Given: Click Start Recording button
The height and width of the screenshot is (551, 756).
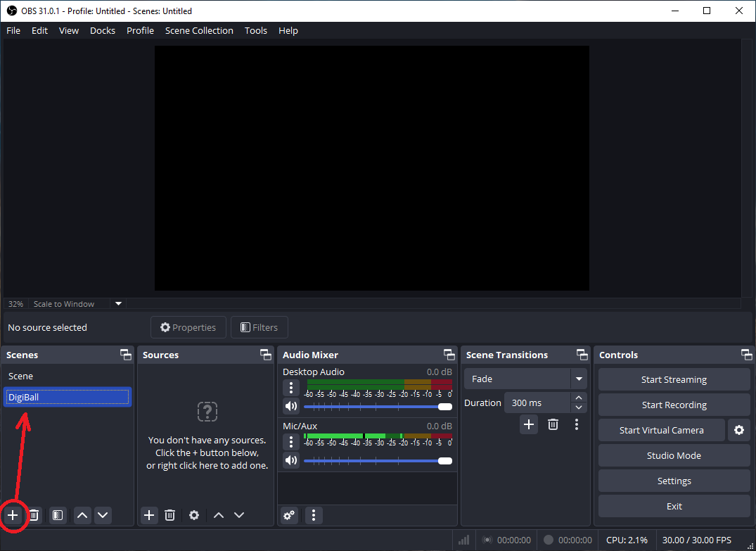Looking at the screenshot, I should (x=674, y=405).
